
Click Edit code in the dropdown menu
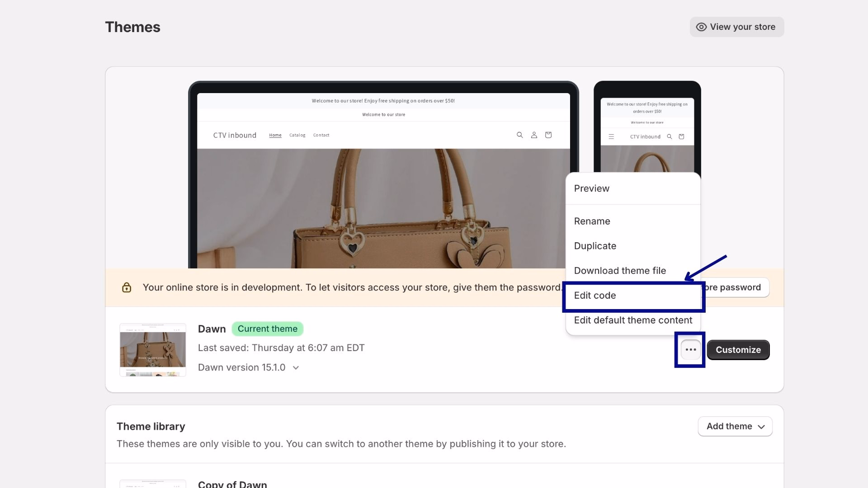(x=633, y=296)
